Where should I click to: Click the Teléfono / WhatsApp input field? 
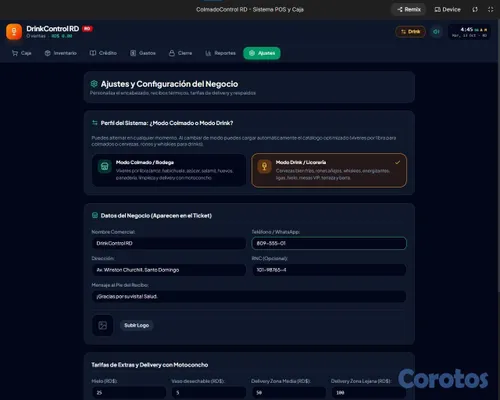[329, 243]
